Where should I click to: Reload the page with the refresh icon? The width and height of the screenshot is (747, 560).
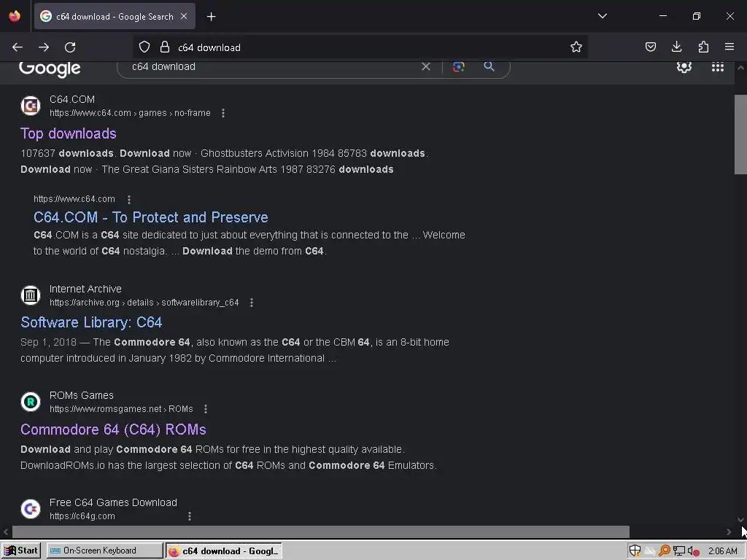point(70,47)
